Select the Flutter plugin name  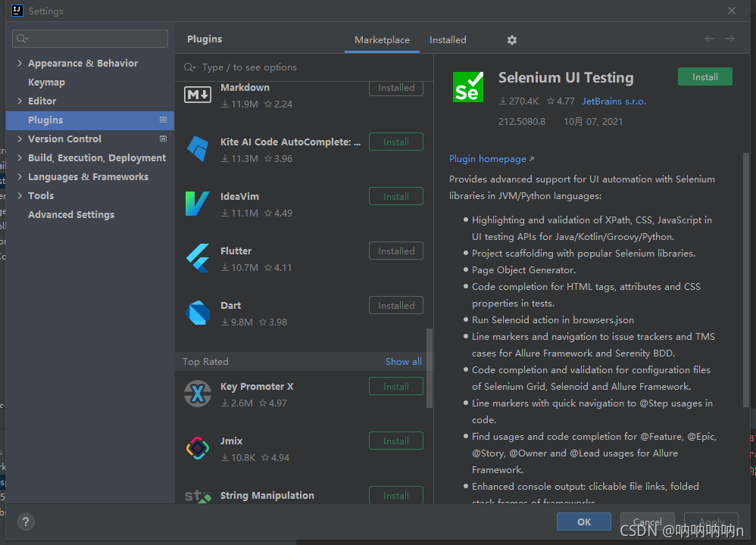[x=236, y=251]
